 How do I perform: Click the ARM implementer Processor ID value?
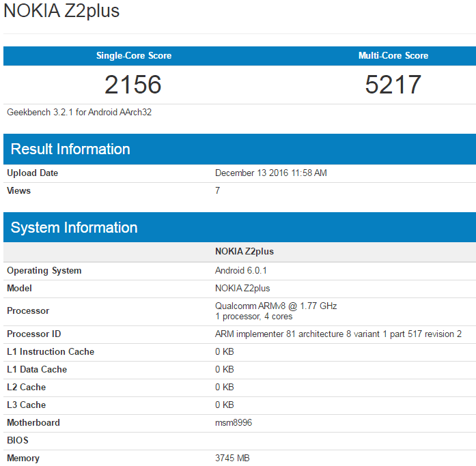pyautogui.click(x=338, y=334)
